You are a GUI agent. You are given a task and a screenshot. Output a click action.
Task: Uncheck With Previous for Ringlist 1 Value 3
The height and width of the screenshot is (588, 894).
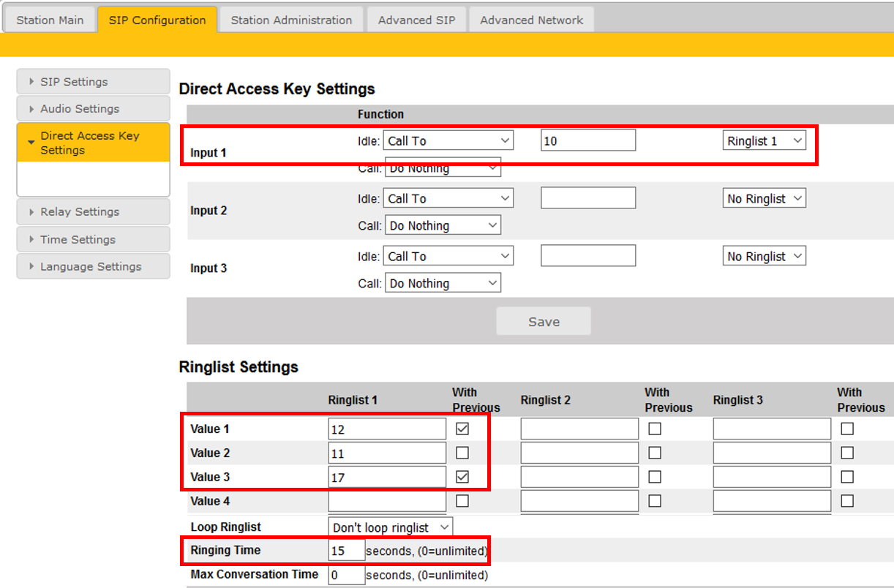point(462,478)
